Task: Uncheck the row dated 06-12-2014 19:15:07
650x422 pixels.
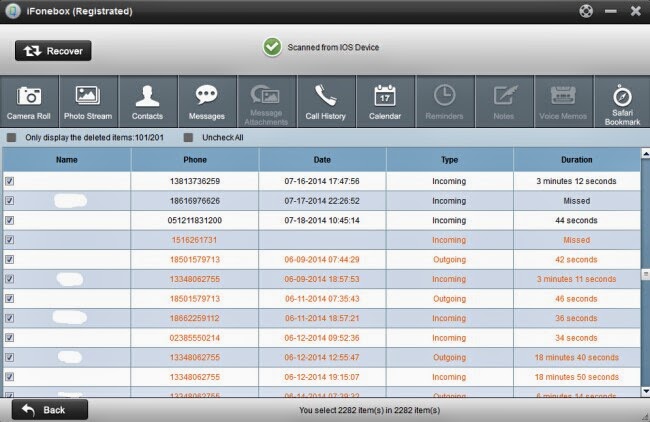Action: pos(10,377)
